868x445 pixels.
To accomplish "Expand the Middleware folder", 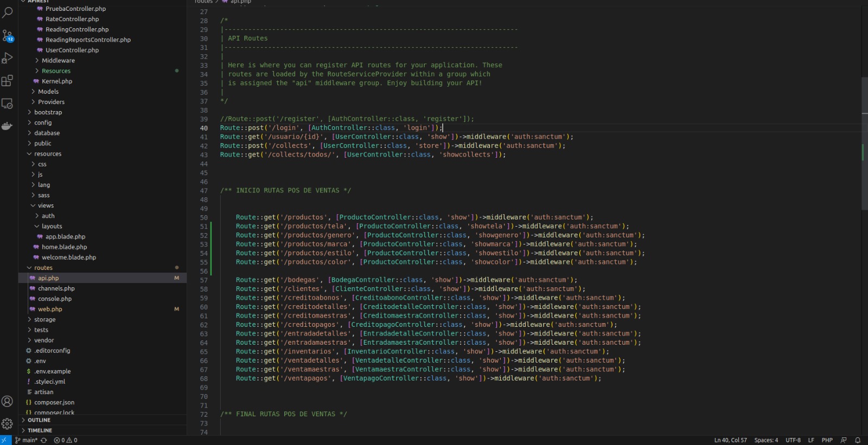I will (x=58, y=61).
